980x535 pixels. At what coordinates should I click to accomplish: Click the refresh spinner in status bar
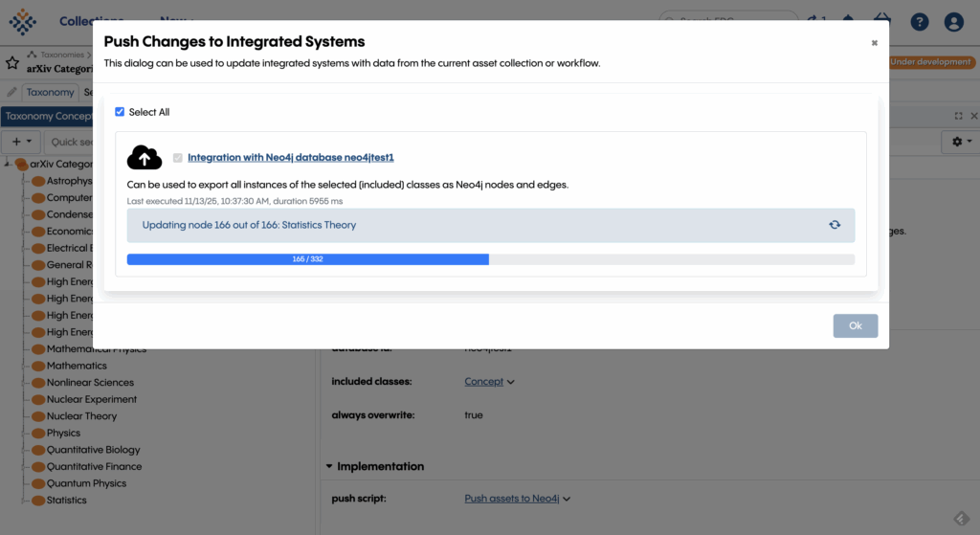coord(835,225)
